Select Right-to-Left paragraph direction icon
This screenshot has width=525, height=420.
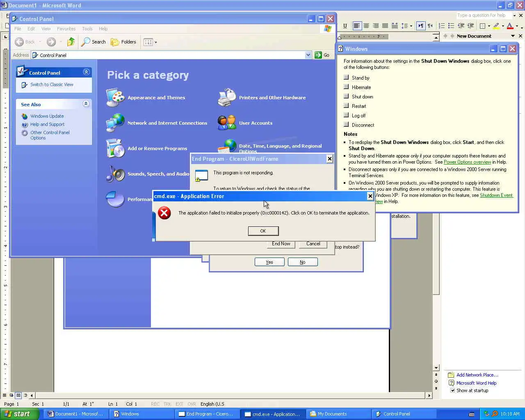(x=430, y=26)
